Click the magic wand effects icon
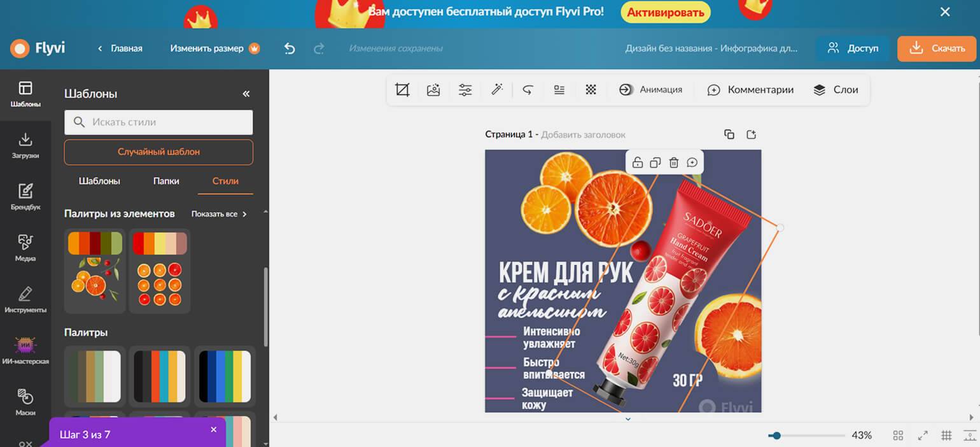980x447 pixels. 496,90
